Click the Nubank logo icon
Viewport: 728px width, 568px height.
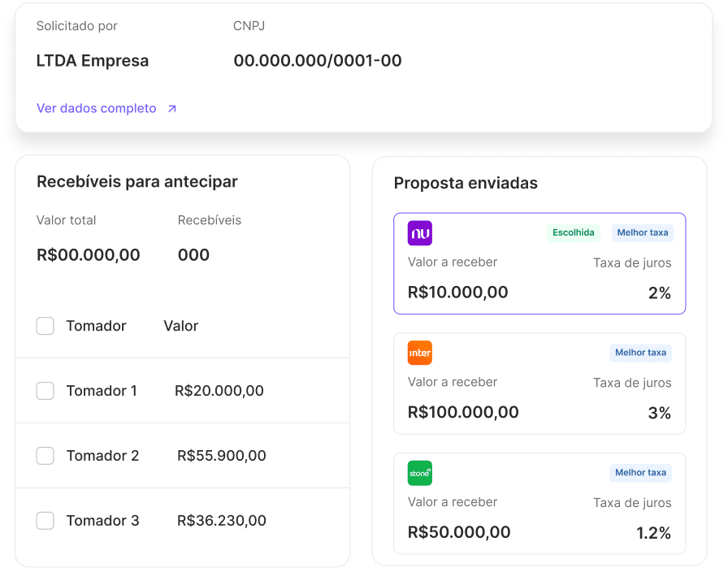tap(420, 233)
